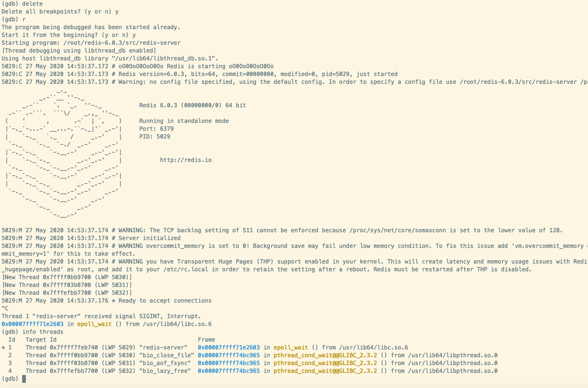
Task: Click the TCP backlog WARNING log line
Action: pos(282,230)
